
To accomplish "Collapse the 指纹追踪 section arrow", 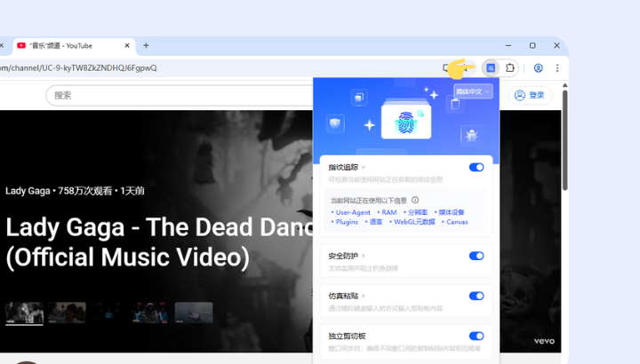I will click(x=364, y=168).
